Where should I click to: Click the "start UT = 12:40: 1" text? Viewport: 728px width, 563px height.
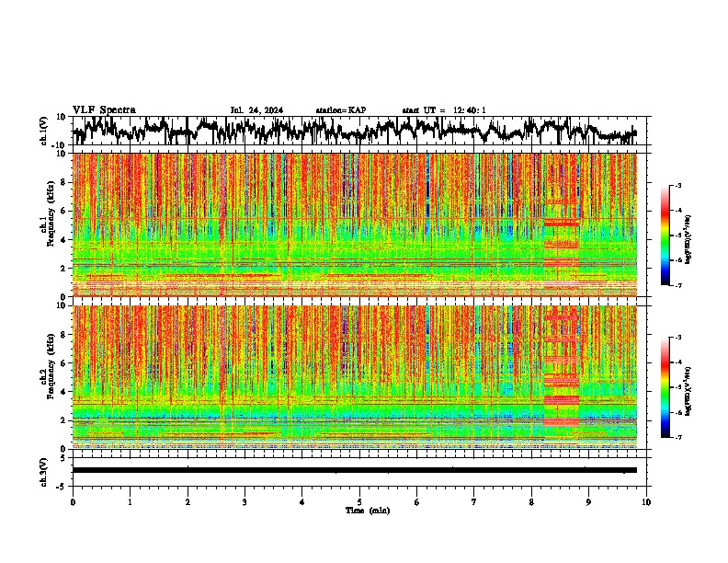click(x=444, y=110)
